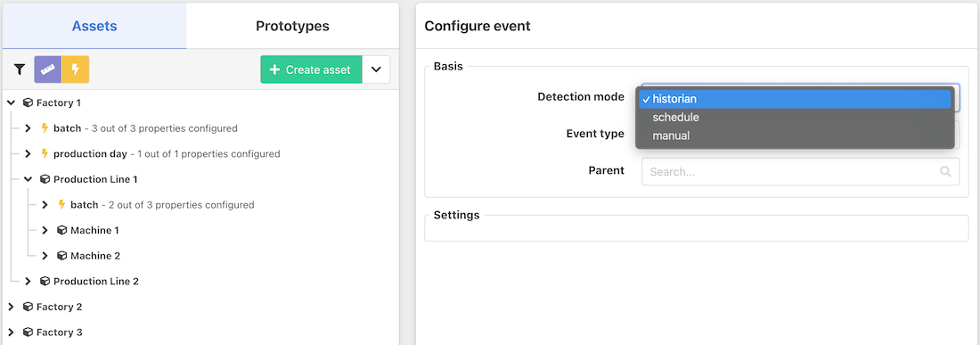
Task: Click the lightning icon of batch 2 out of 3
Action: 61,205
